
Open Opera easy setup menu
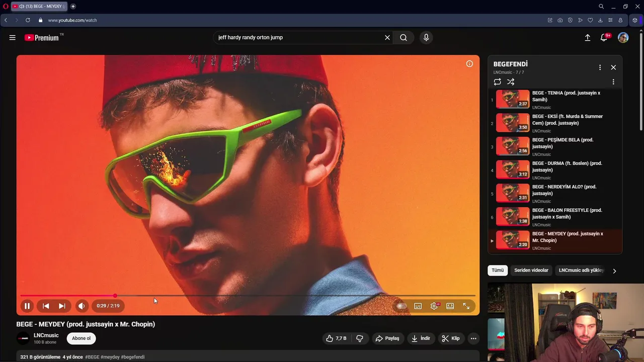[610, 20]
